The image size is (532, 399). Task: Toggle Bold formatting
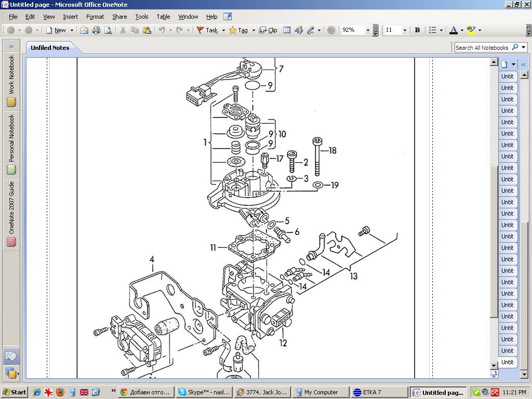(417, 30)
